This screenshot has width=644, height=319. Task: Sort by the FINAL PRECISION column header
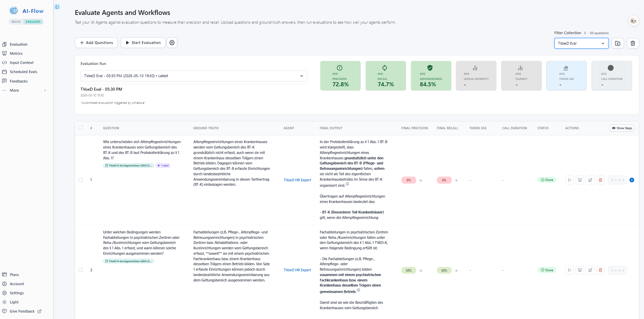coord(415,128)
